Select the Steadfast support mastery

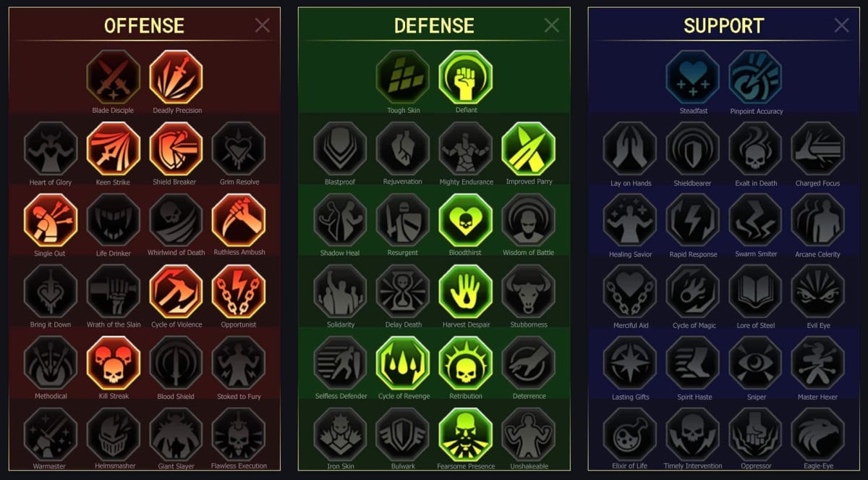[693, 77]
